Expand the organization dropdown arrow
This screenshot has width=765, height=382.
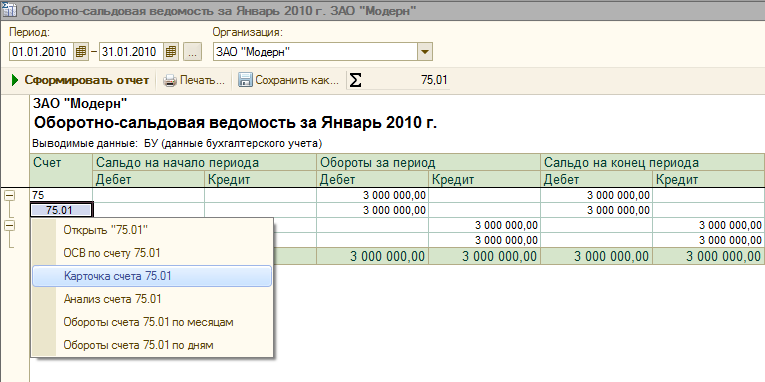425,52
